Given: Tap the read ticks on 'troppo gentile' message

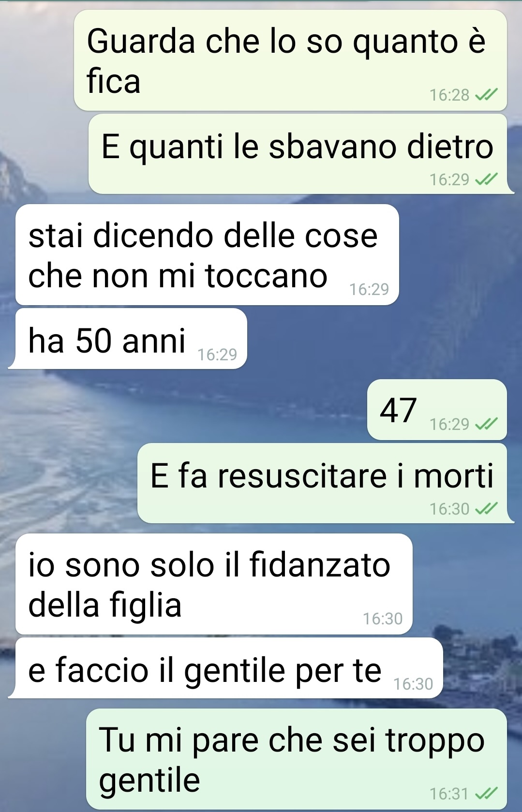Looking at the screenshot, I should click(486, 794).
